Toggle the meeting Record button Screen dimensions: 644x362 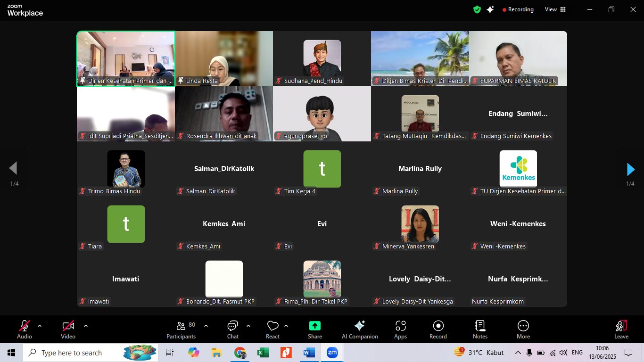point(438,329)
